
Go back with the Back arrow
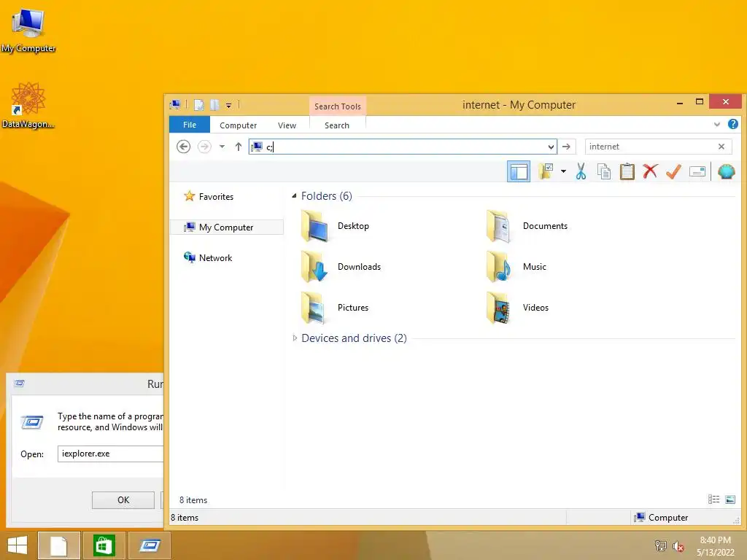click(x=183, y=147)
